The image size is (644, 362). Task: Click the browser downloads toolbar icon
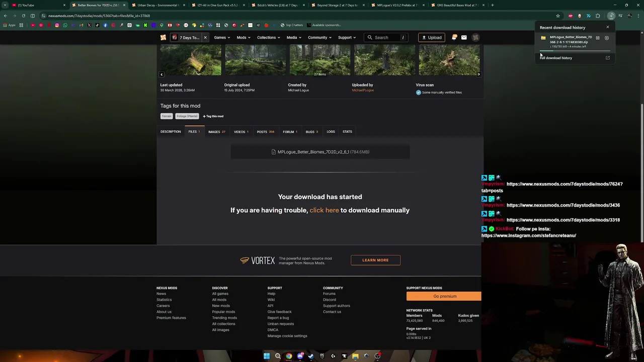[x=611, y=16]
